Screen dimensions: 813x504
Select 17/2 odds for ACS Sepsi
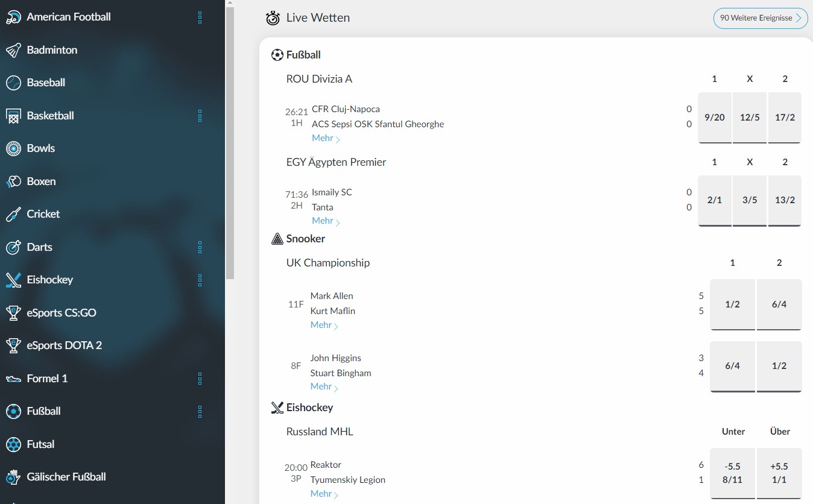point(785,118)
